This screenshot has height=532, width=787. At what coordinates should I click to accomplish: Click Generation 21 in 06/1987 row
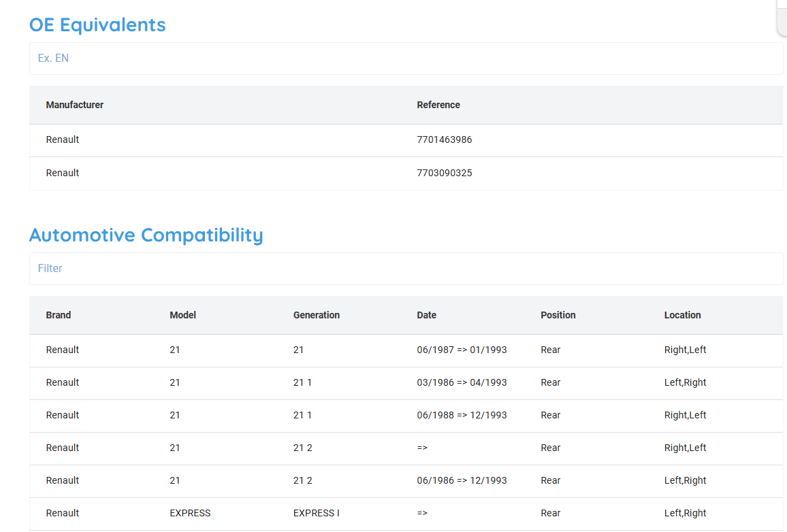[x=299, y=350]
